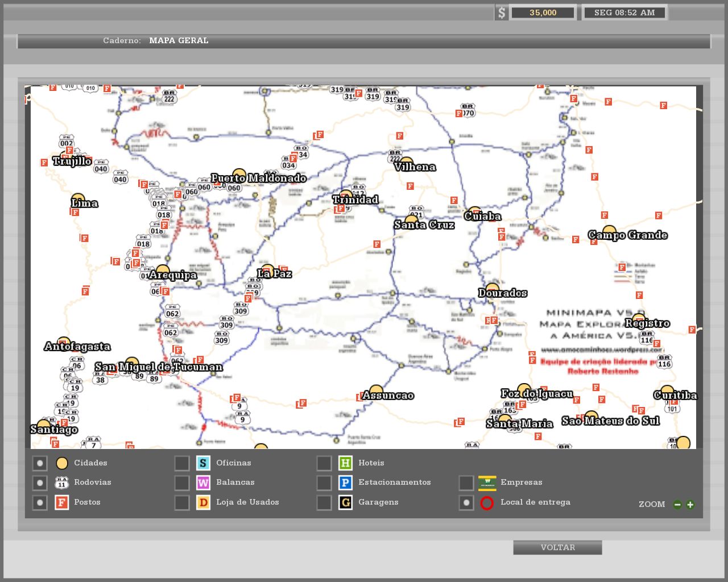The width and height of the screenshot is (728, 582).
Task: Click the money balance display showing 35,000
Action: click(x=543, y=13)
